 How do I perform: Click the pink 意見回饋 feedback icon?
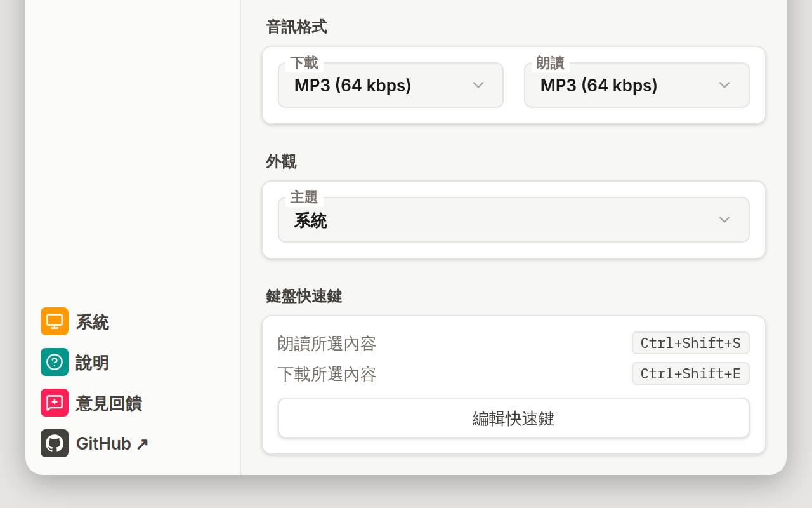click(55, 403)
